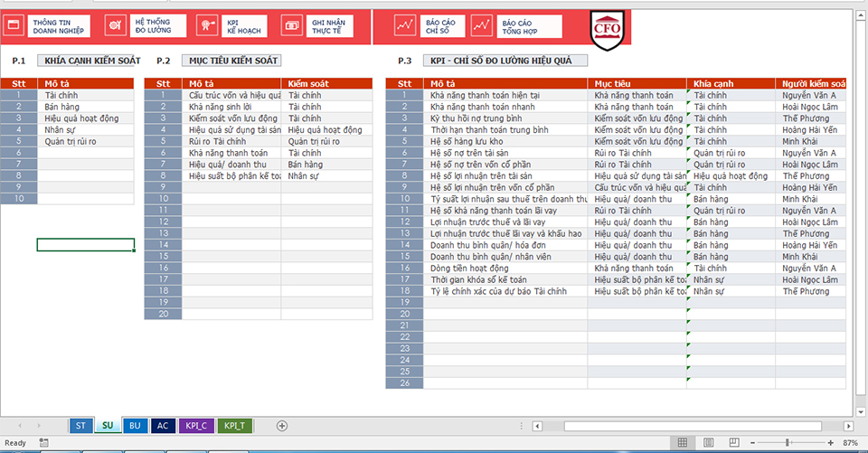Click the Báo Cáo Chỉ Số chart icon

coord(403,26)
